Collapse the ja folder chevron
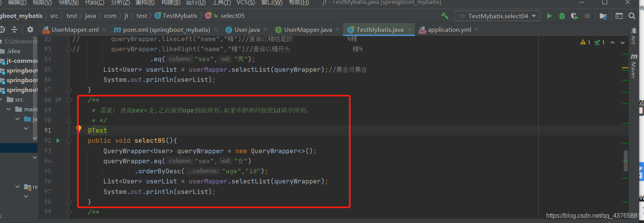The width and height of the screenshot is (644, 223). click(17, 119)
